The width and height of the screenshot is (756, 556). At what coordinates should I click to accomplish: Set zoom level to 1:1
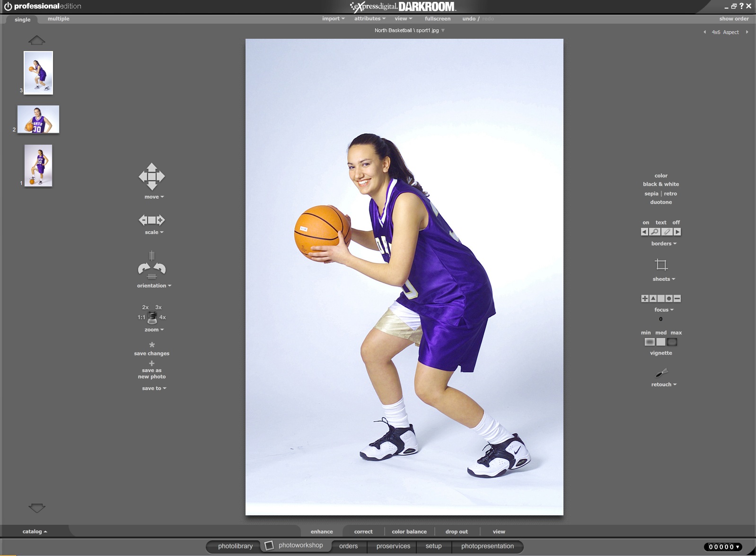(141, 317)
